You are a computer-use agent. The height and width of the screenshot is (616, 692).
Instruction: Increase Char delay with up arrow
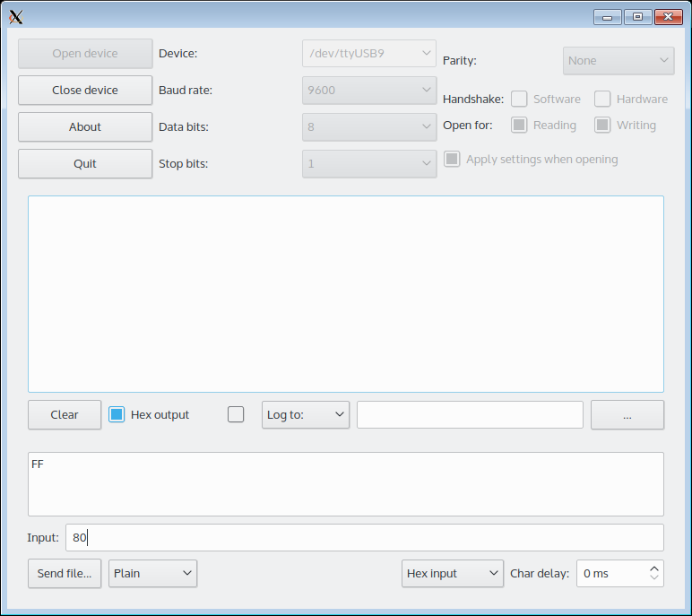[x=654, y=568]
